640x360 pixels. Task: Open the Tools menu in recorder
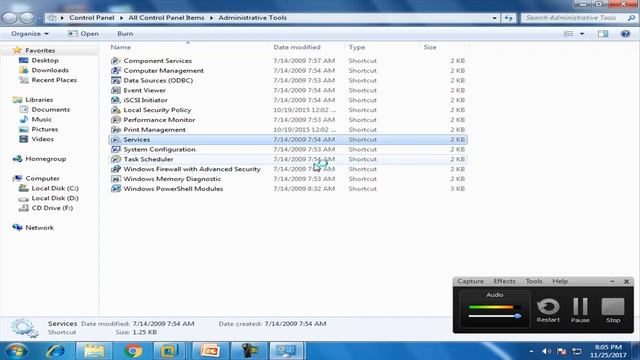[534, 281]
